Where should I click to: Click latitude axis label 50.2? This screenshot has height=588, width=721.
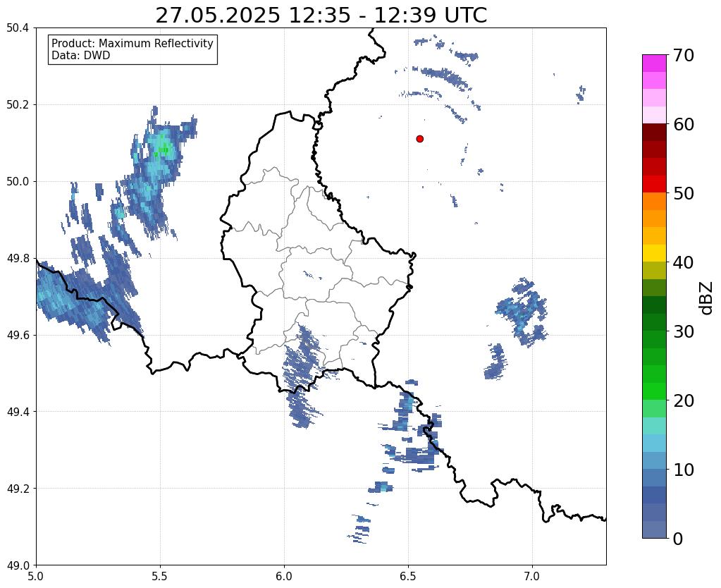coord(18,105)
